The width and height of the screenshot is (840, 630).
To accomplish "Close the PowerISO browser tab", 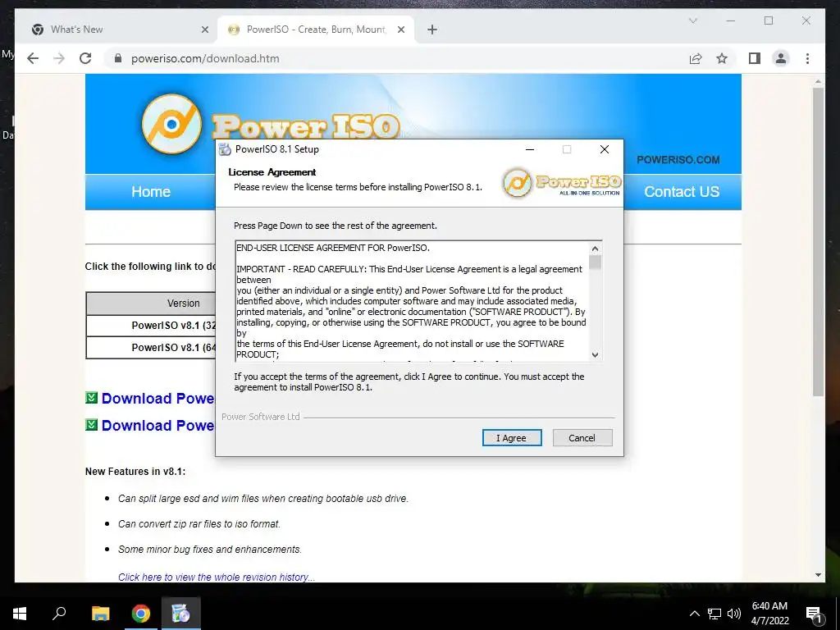I will (x=400, y=30).
